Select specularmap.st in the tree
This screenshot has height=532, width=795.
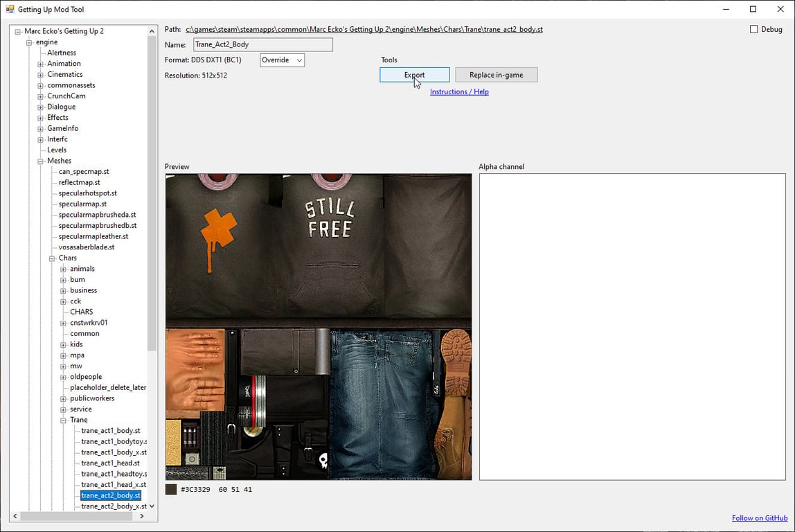(82, 204)
